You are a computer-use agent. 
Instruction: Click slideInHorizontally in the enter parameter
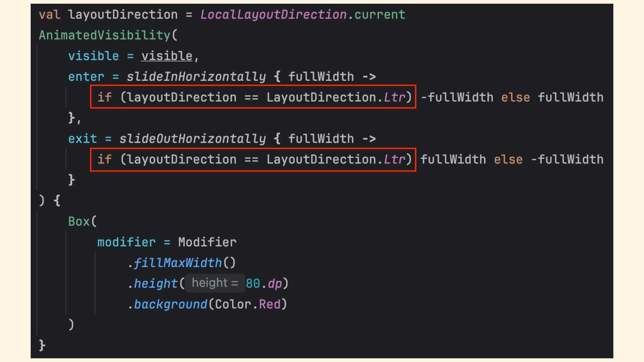(x=196, y=77)
